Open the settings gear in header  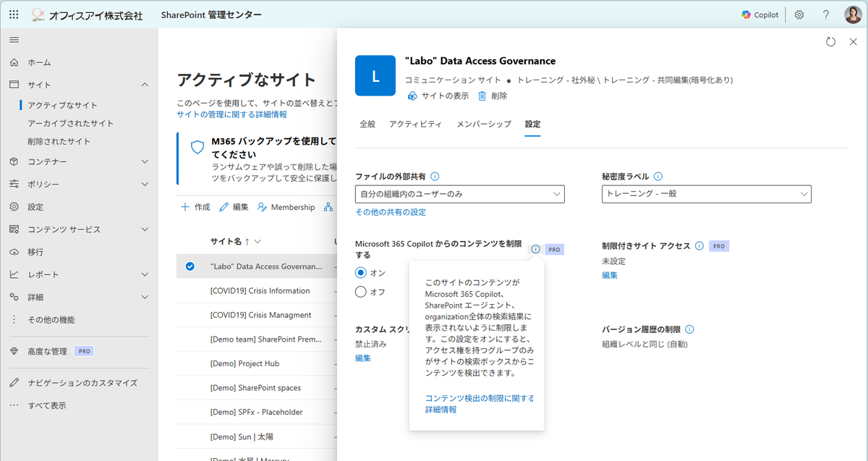(x=799, y=15)
